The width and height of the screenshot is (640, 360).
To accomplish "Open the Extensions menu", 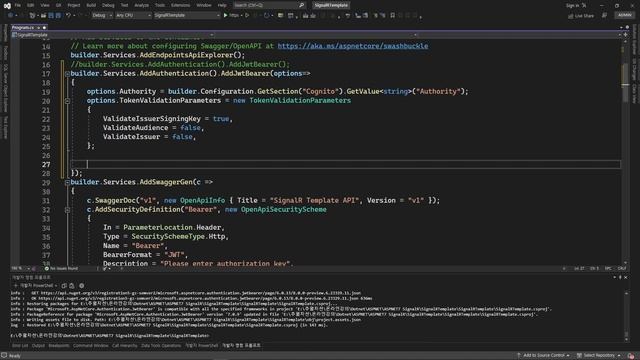I will click(180, 5).
